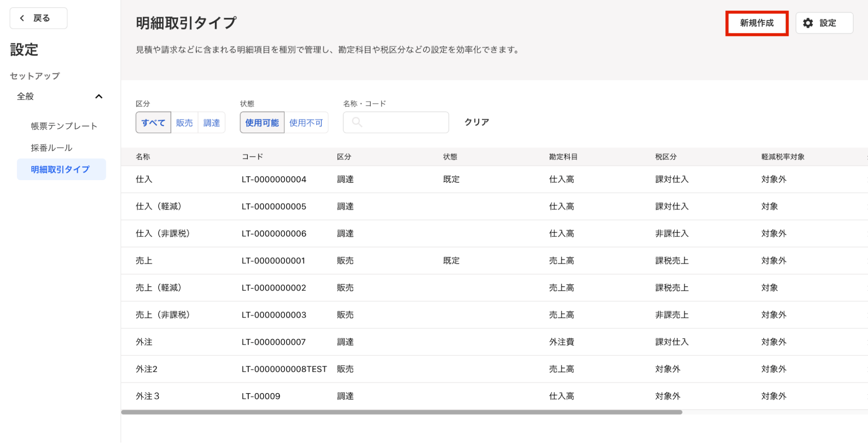
Task: Click code LT-0000000003
Action: [x=274, y=315]
